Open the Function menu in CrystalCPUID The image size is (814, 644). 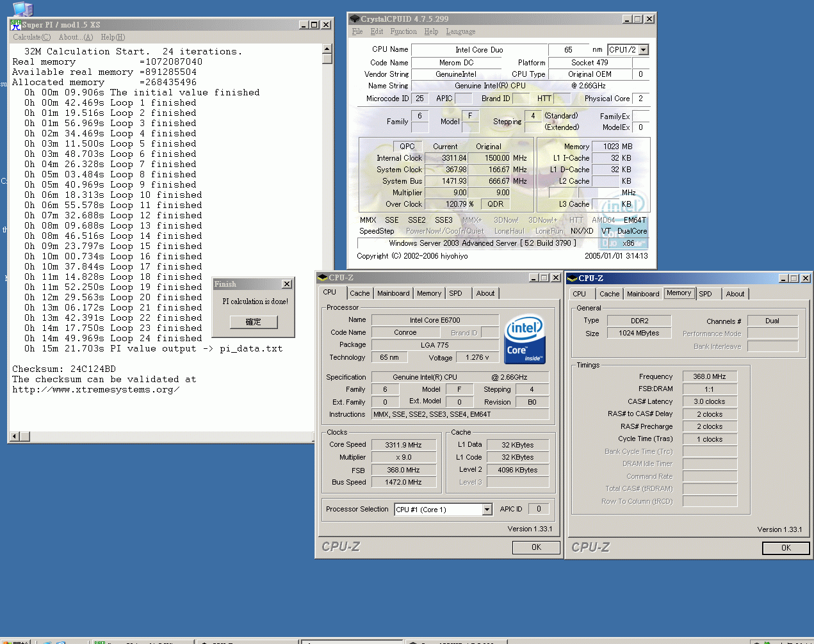click(x=403, y=31)
